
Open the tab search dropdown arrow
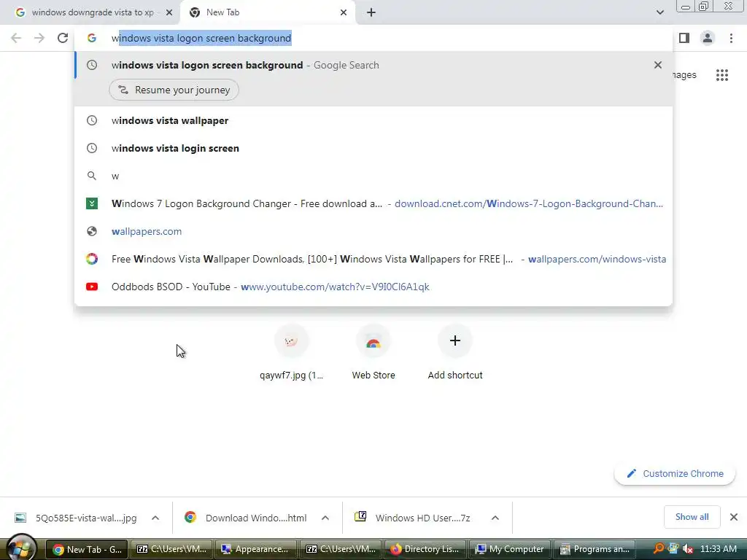click(659, 12)
